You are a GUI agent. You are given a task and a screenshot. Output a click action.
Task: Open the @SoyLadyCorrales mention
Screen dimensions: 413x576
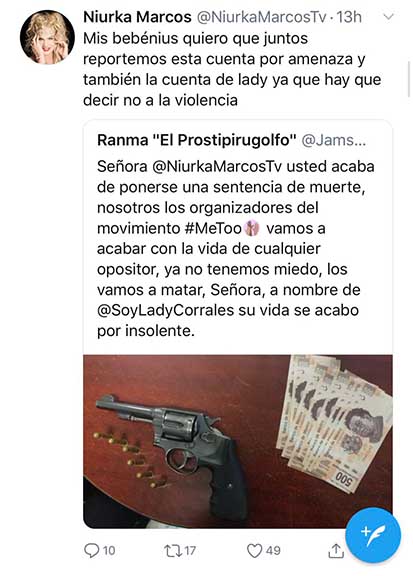pos(165,310)
